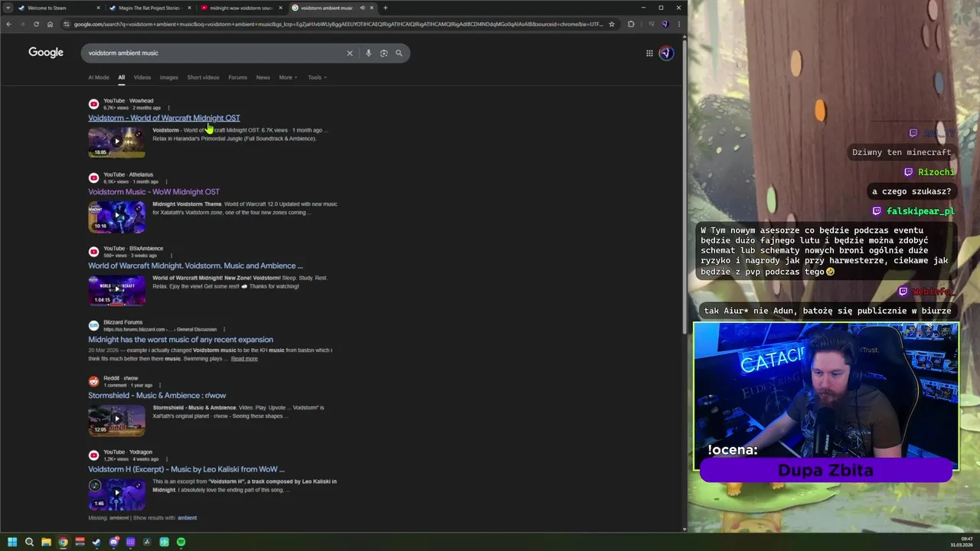
Task: Click the browser address bar URL
Action: pyautogui.click(x=337, y=24)
